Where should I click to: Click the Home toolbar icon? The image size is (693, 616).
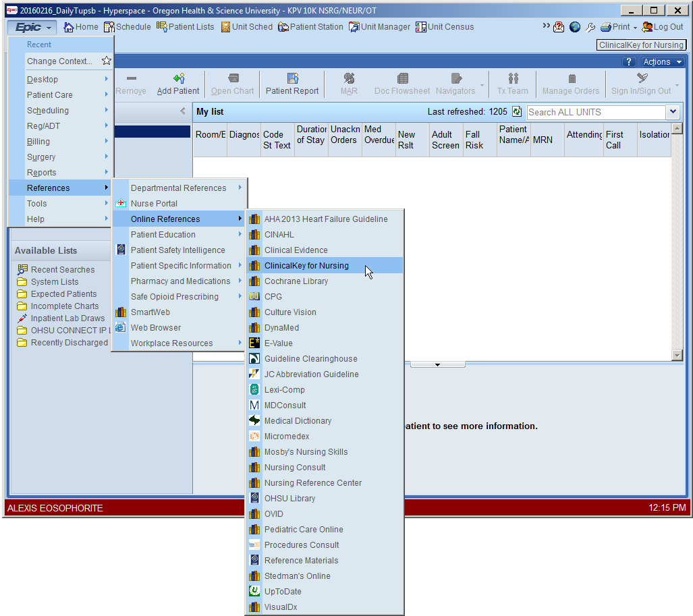81,27
